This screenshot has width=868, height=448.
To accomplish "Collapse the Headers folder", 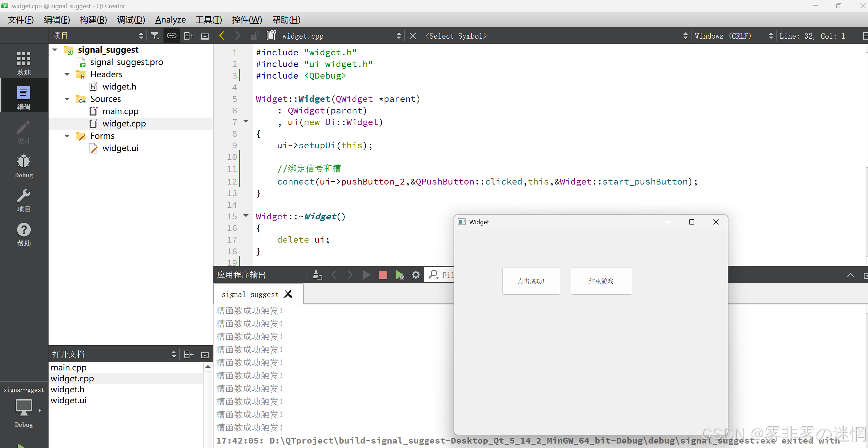I will pyautogui.click(x=67, y=74).
